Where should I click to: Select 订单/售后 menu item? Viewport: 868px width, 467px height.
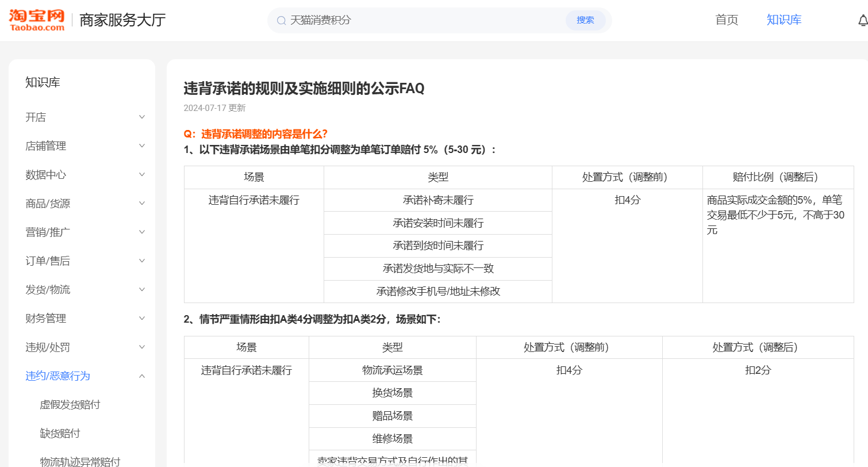[x=48, y=261]
